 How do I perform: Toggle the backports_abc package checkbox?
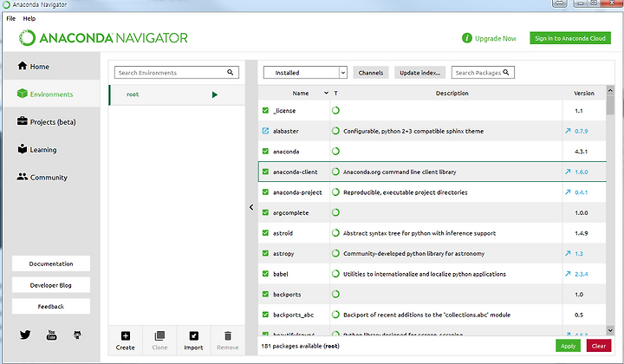coord(265,315)
